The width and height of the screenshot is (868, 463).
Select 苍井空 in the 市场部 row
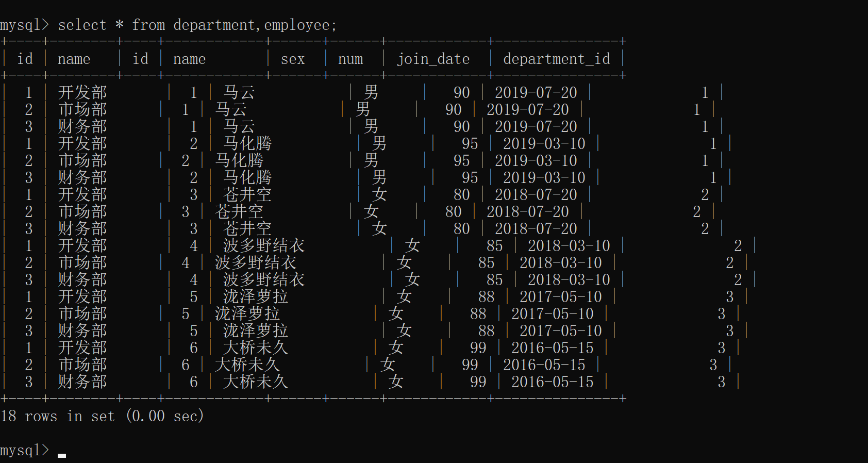point(239,211)
